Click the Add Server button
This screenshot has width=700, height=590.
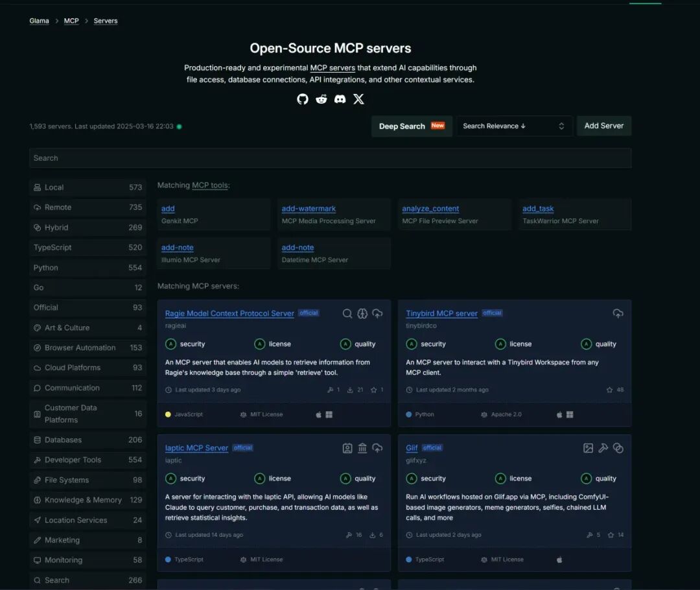click(604, 126)
